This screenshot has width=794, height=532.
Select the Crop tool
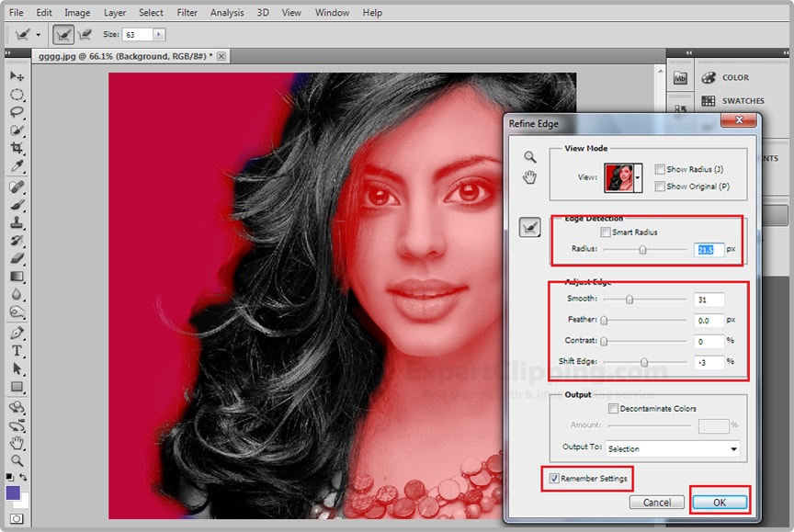(x=17, y=148)
